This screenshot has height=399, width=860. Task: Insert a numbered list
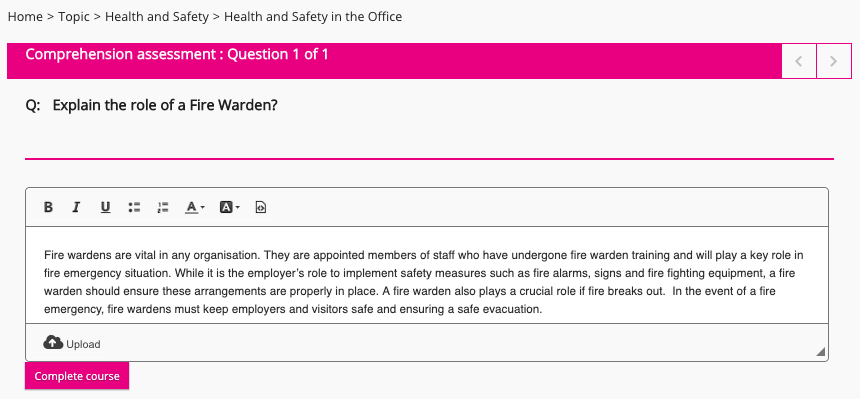coord(163,207)
